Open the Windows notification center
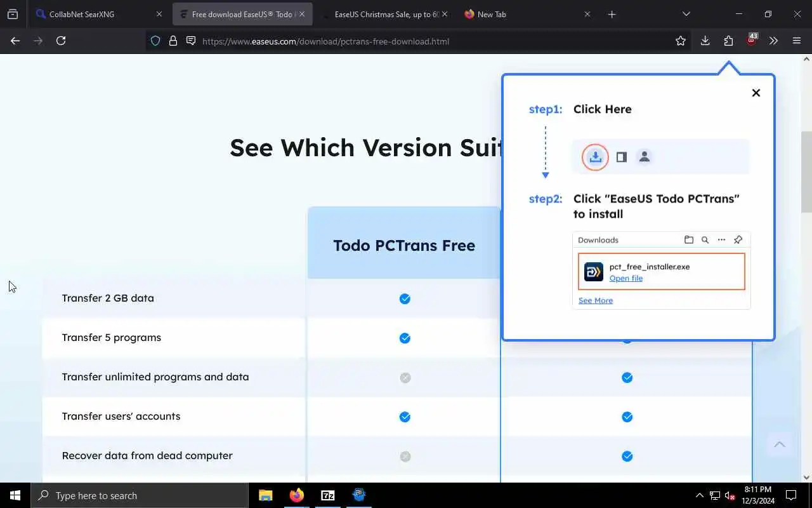The width and height of the screenshot is (812, 508). pyautogui.click(x=791, y=495)
